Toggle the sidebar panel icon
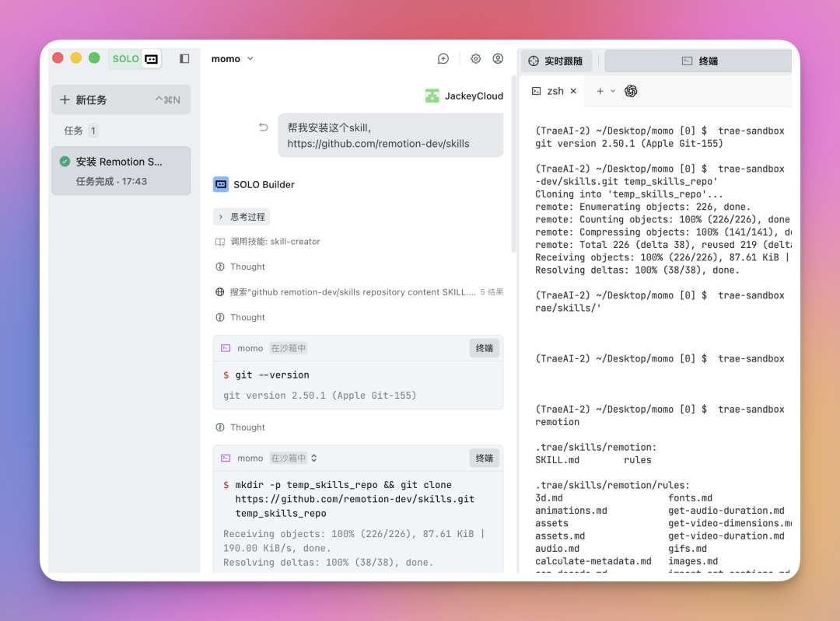Screen dimensions: 840x621 coord(184,59)
